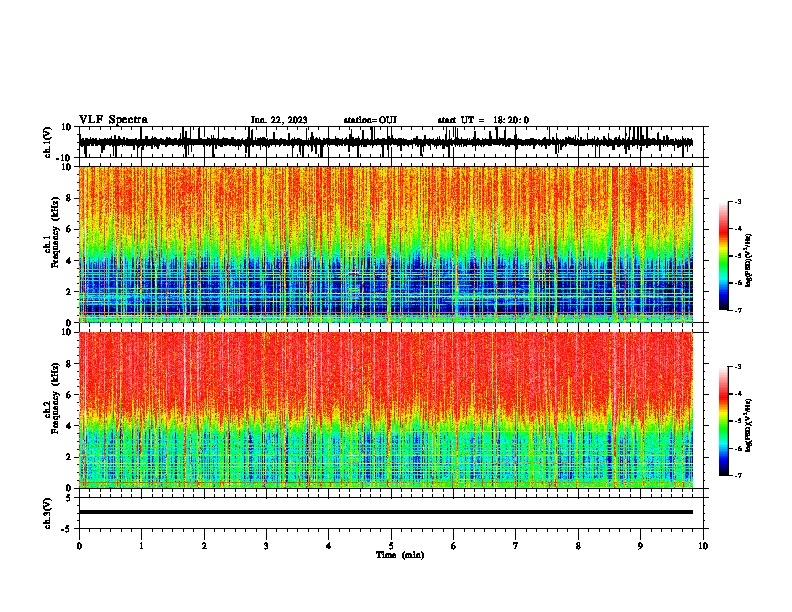This screenshot has width=792, height=612.
Task: Click the ch.1 spectrogram color scale bar
Action: [x=723, y=256]
